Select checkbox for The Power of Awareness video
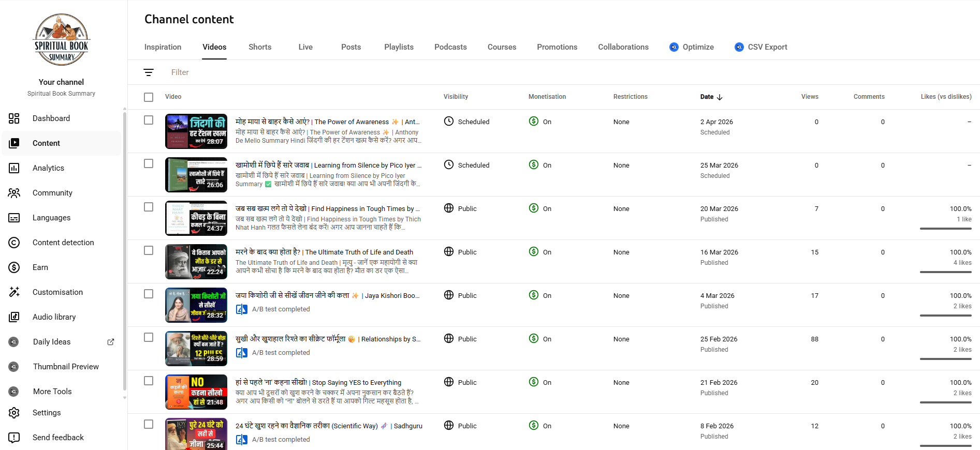 149,120
